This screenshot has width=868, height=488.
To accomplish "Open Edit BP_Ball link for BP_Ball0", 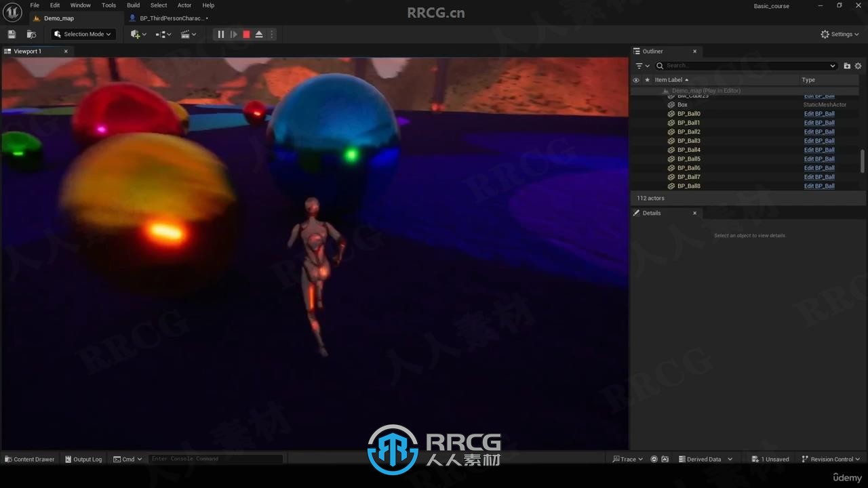I will click(x=819, y=114).
